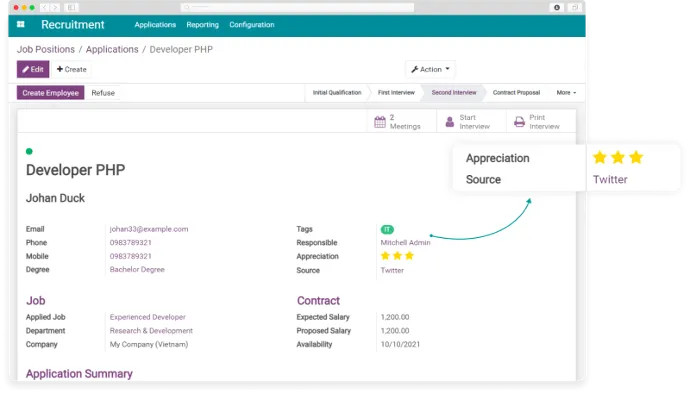Screen dimensions: 690x394
Task: Click the Mobile number 0983789321
Action: click(x=131, y=256)
